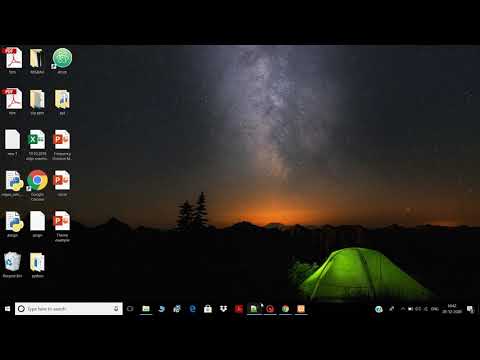Select the first PDF file on desktop
Screen dimensions: 480x360
(13, 61)
